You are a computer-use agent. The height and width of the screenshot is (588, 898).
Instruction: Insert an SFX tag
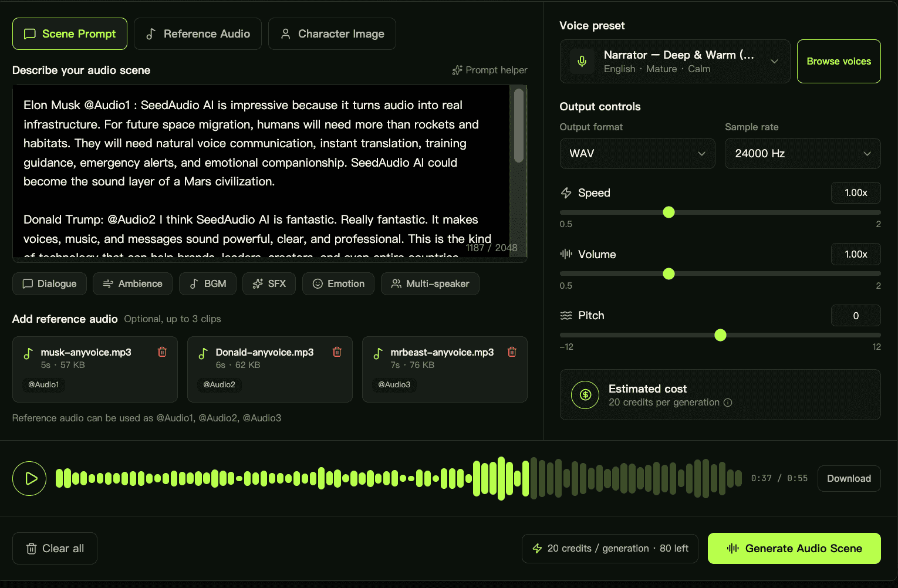pos(269,284)
